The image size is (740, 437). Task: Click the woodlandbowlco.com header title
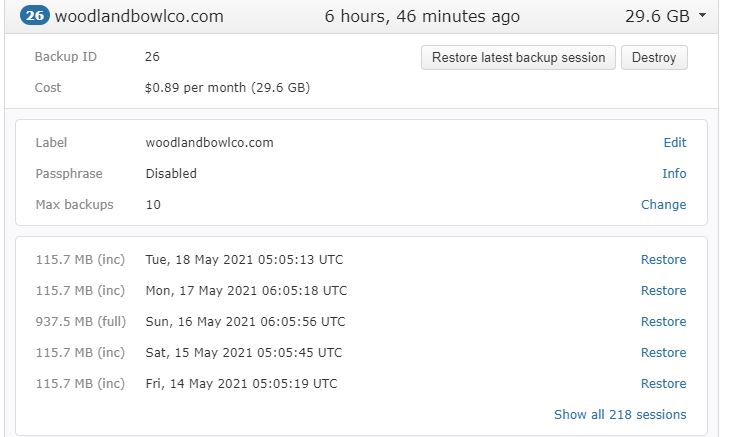coord(139,16)
